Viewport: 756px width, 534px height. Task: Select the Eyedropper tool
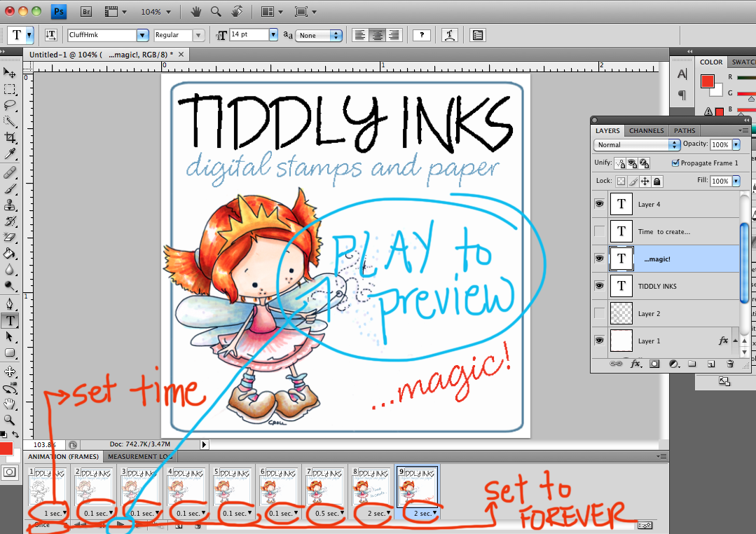[x=10, y=153]
